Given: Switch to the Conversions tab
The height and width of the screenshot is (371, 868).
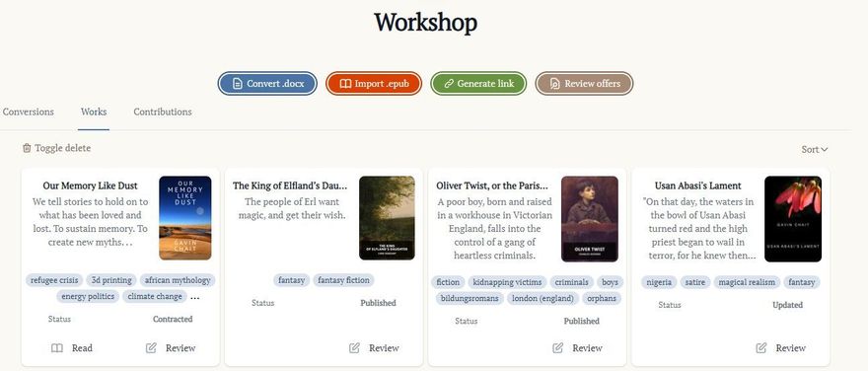Looking at the screenshot, I should pos(29,111).
